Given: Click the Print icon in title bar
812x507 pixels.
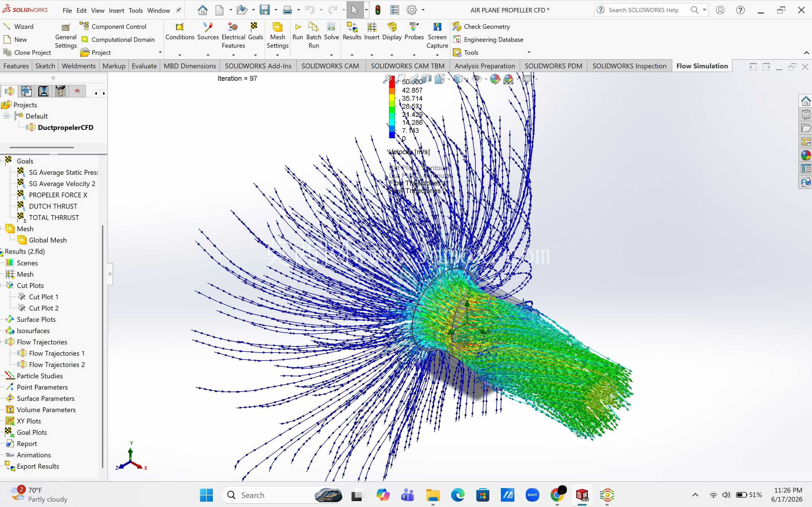Looking at the screenshot, I should click(x=287, y=10).
